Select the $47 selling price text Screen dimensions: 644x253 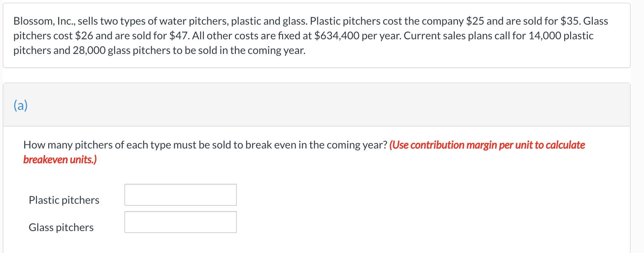click(x=179, y=36)
